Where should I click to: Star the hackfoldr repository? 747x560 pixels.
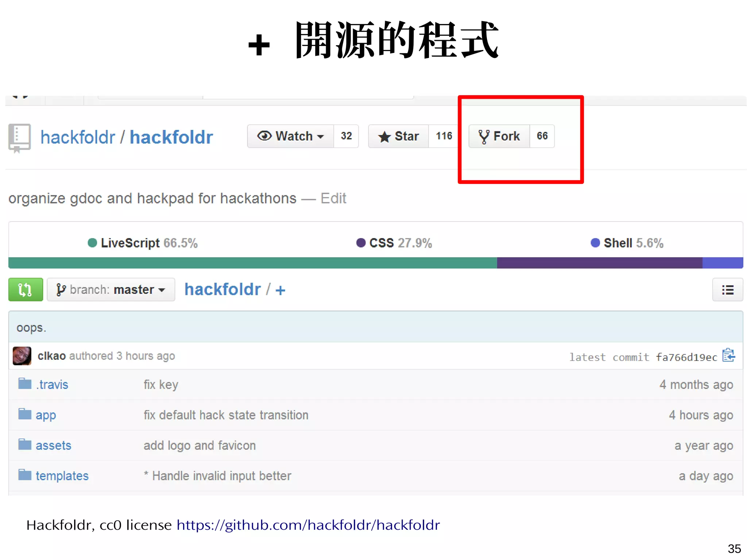398,136
